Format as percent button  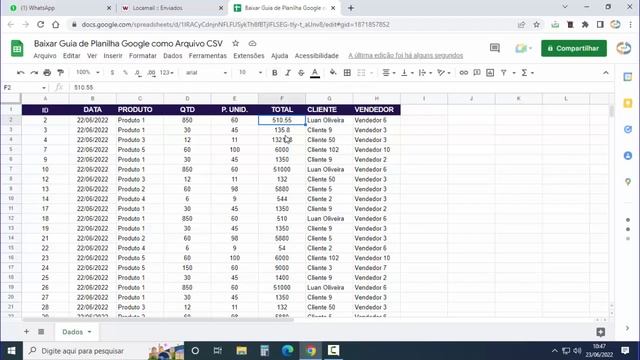coord(125,73)
